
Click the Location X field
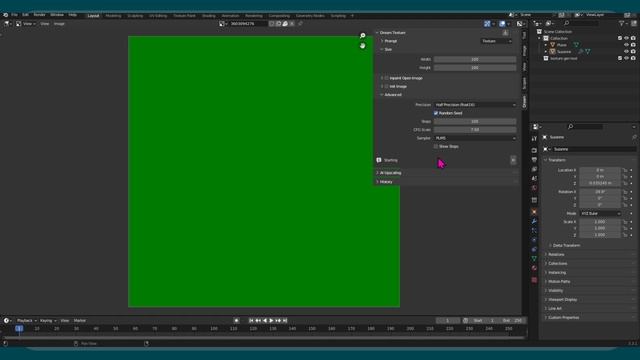(x=600, y=170)
